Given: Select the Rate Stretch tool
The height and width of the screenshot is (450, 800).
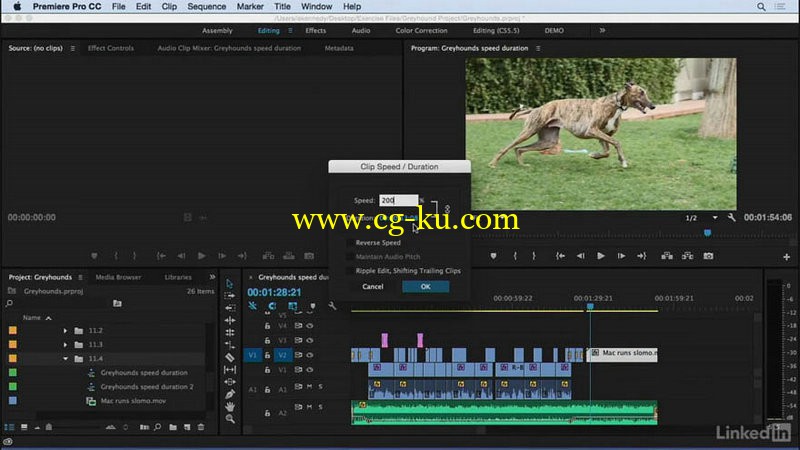Looking at the screenshot, I should click(230, 345).
